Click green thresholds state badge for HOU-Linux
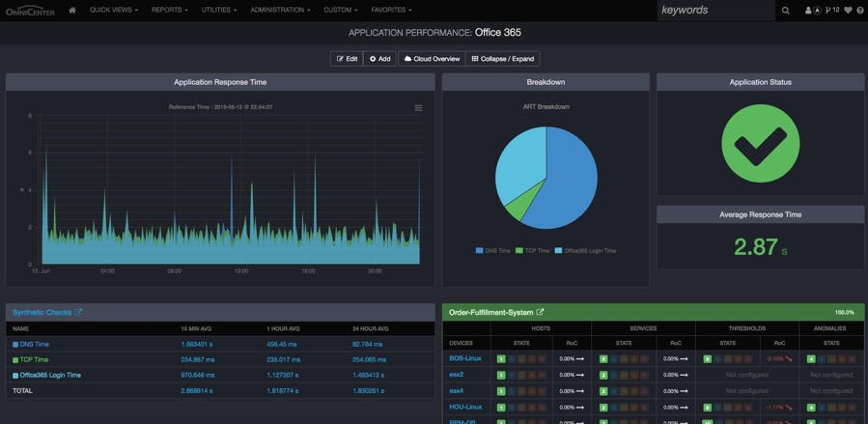Screen dimensions: 868x424 click(707, 408)
